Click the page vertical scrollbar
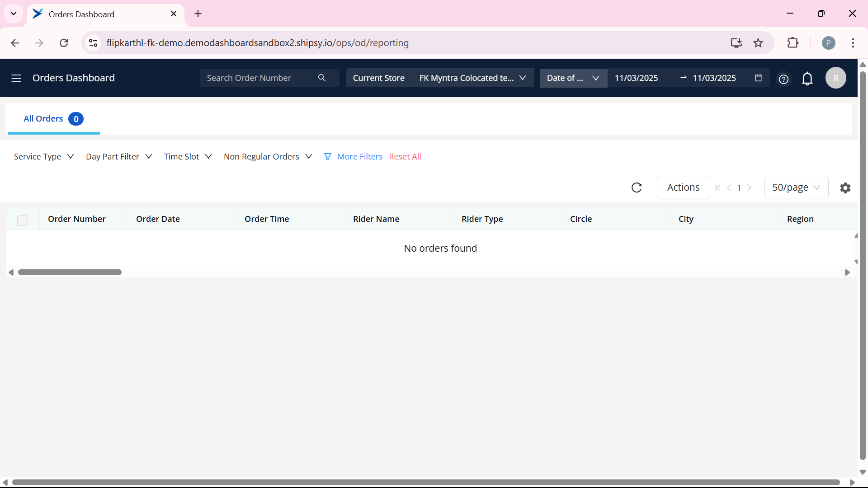 pyautogui.click(x=863, y=265)
